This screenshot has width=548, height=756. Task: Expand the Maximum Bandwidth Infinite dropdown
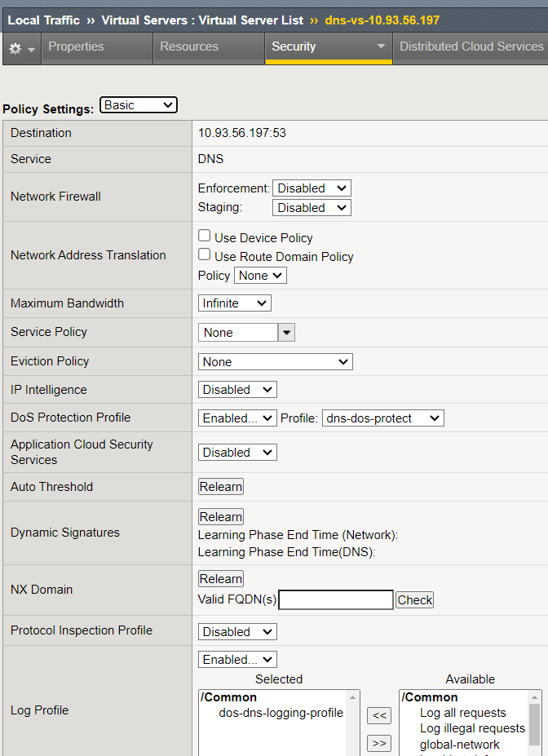235,303
